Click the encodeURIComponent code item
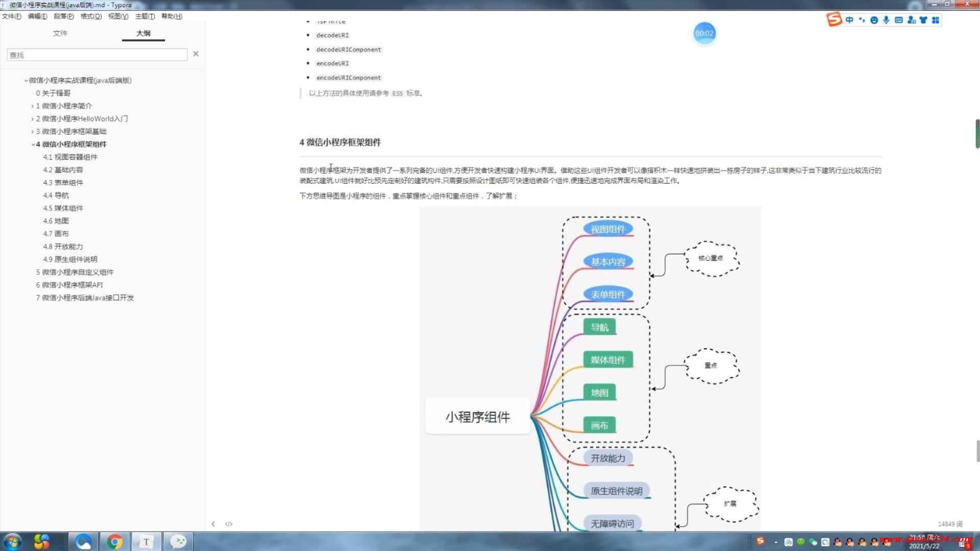Image resolution: width=980 pixels, height=551 pixels. [x=349, y=78]
